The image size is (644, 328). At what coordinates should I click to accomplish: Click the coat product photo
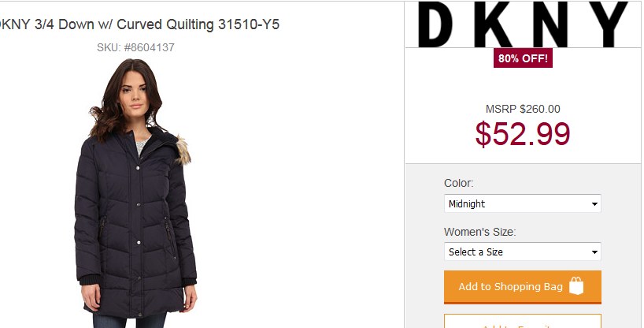(135, 193)
